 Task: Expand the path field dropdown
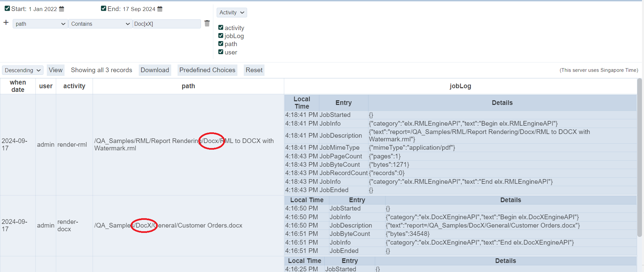[x=40, y=24]
